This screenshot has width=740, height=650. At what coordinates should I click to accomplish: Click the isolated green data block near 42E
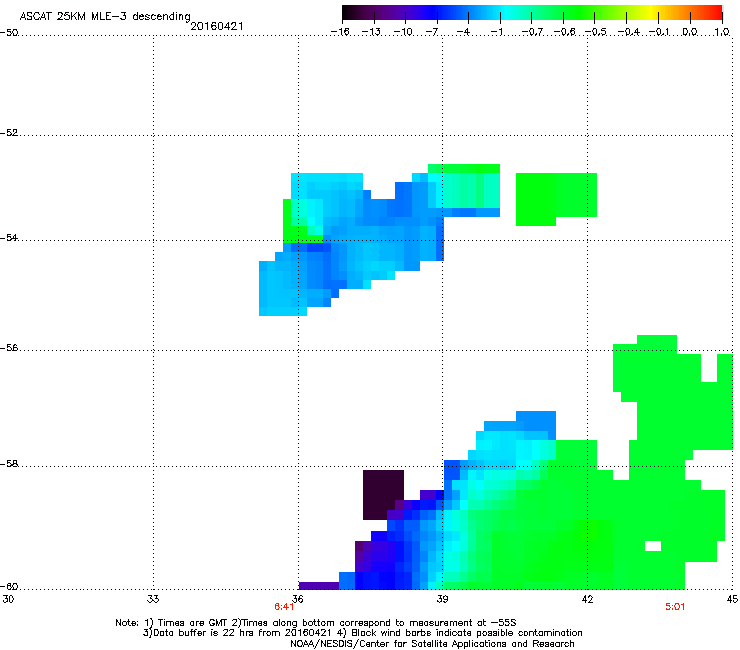click(556, 198)
